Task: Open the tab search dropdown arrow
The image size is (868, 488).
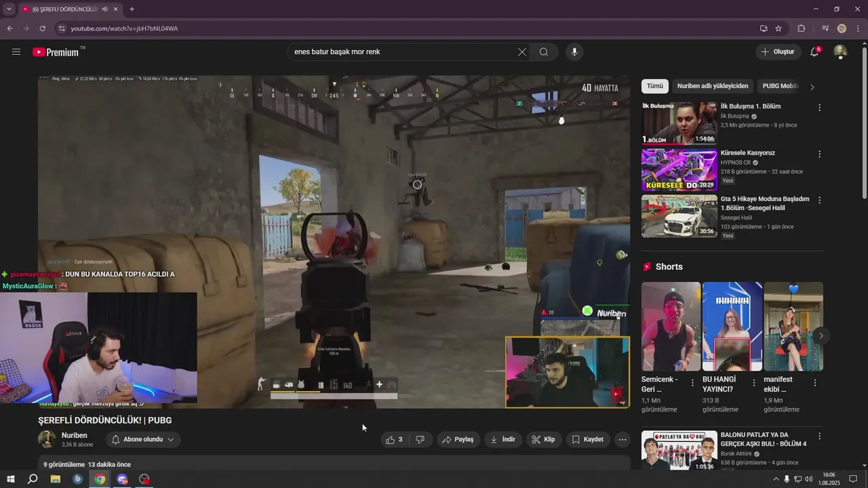Action: coord(8,9)
